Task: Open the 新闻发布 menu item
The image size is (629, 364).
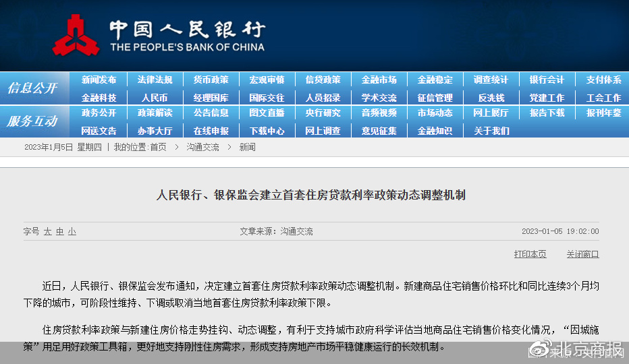Action: pos(99,80)
